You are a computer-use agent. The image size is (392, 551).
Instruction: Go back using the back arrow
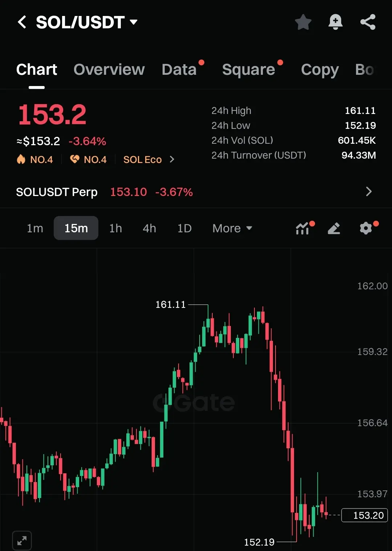coord(22,22)
